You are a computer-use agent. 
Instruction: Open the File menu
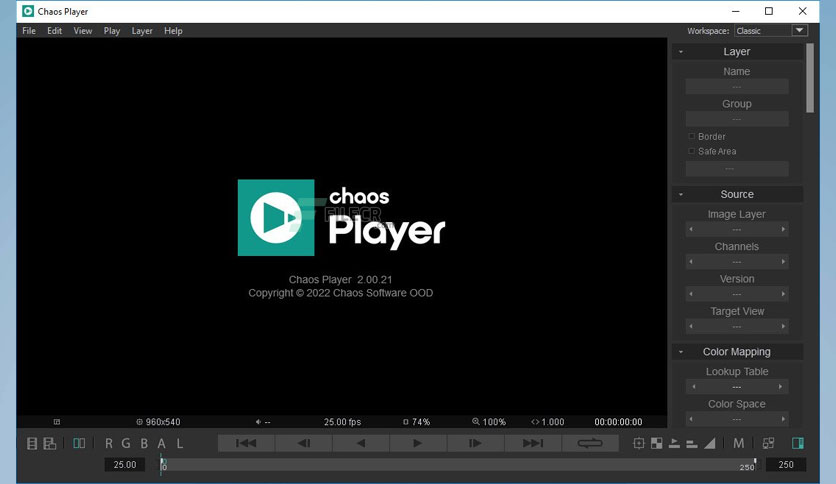pos(29,31)
